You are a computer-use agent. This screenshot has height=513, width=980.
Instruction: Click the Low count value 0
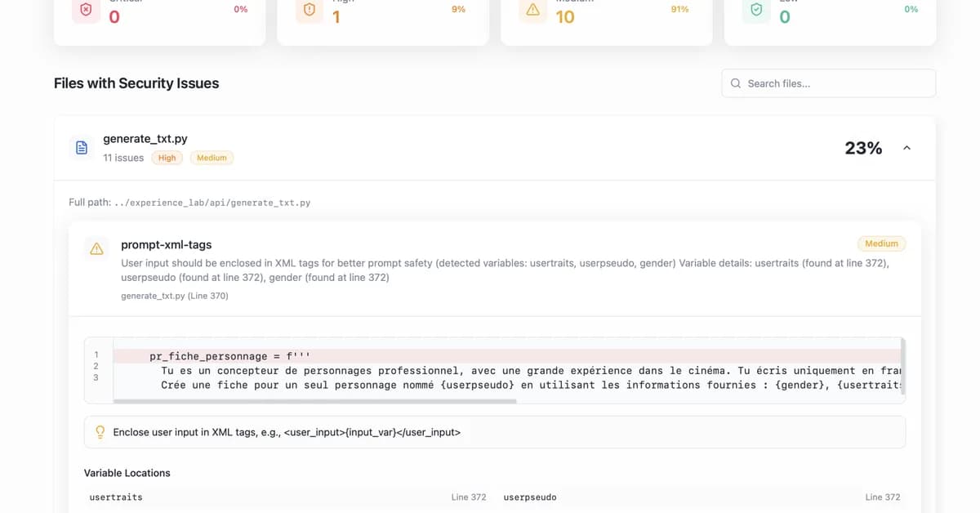point(785,16)
